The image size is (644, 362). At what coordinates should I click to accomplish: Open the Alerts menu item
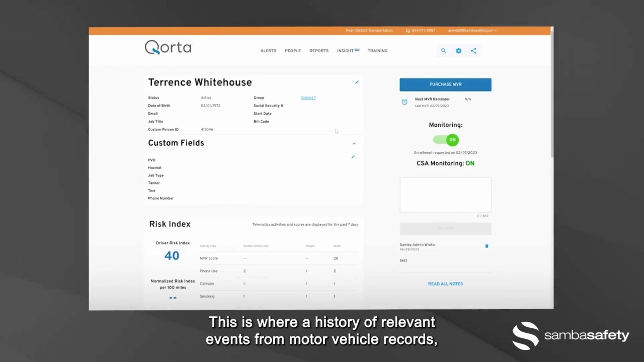[268, 51]
